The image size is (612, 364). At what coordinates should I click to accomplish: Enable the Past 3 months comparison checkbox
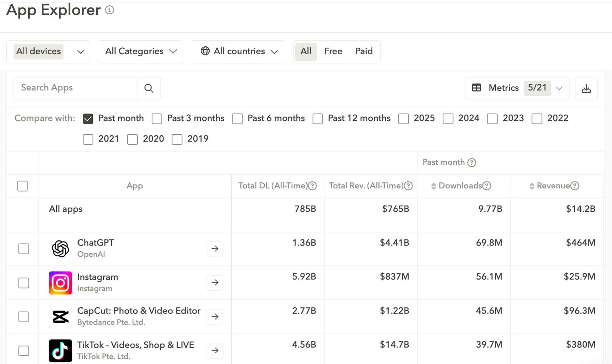click(157, 119)
